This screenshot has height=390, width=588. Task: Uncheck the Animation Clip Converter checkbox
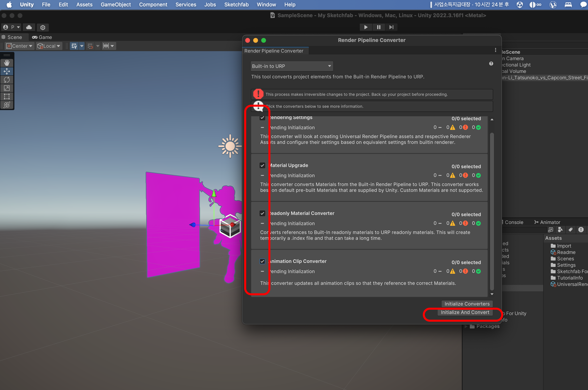[x=262, y=261]
